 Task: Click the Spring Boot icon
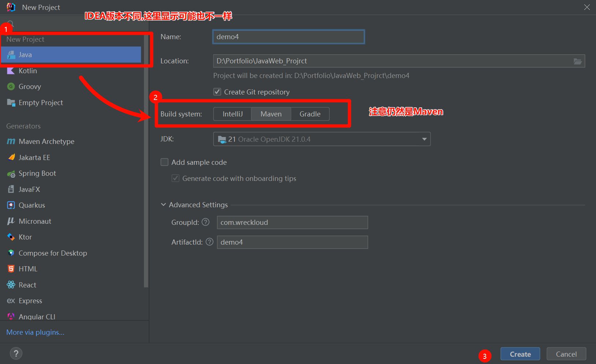(x=11, y=174)
